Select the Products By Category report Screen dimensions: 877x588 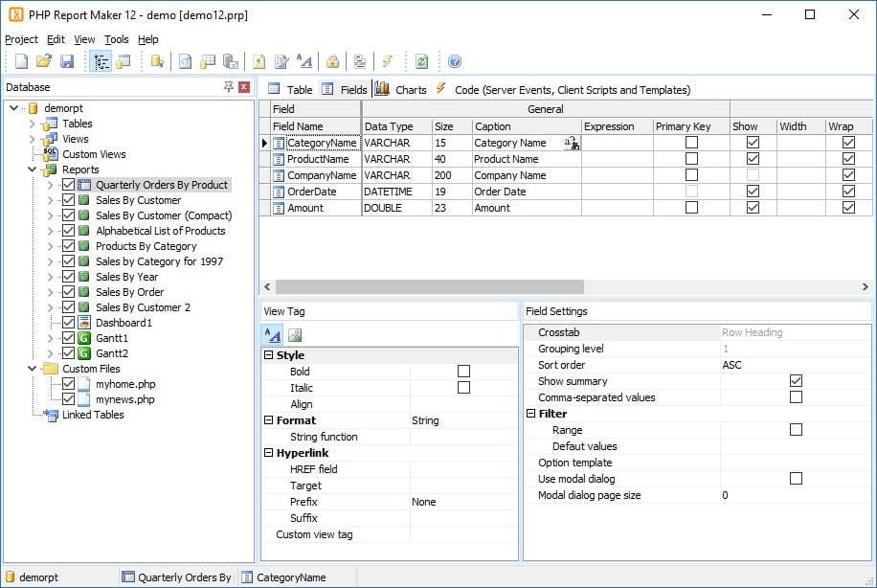click(146, 246)
